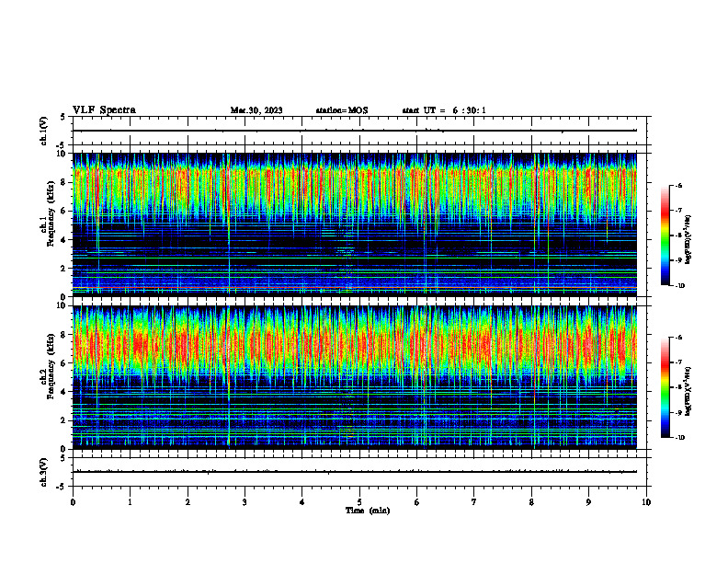728x563 pixels.
Task: Click the ch.1 voltage waveform strip
Action: pos(361,131)
